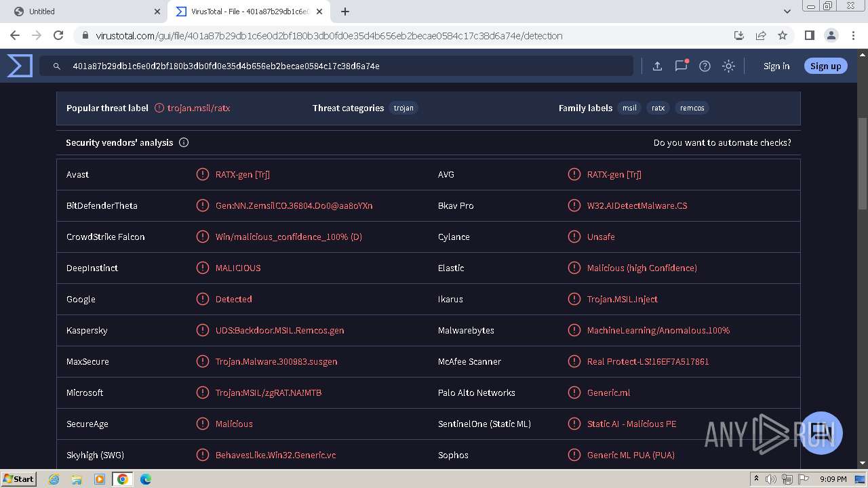Reload the VirusTotal page
The width and height of the screenshot is (868, 488).
click(x=58, y=35)
